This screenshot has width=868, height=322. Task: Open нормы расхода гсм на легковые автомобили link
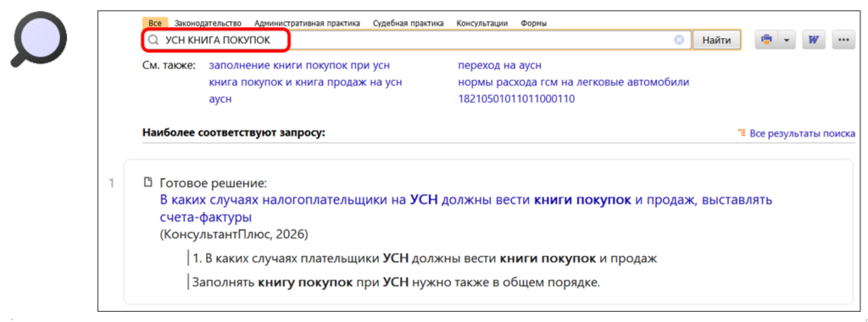(x=574, y=82)
